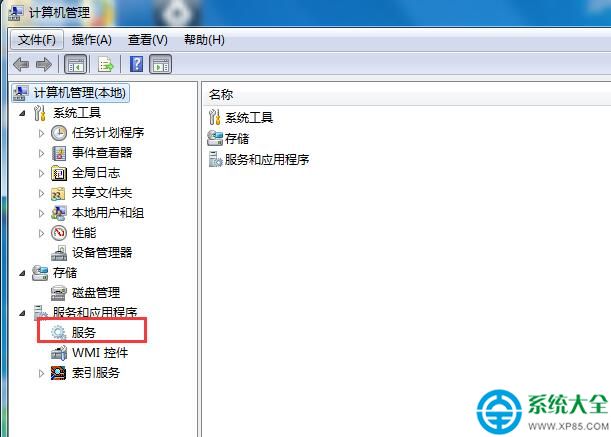This screenshot has width=611, height=437.
Task: Open the 查看(V) menu
Action: [x=148, y=40]
